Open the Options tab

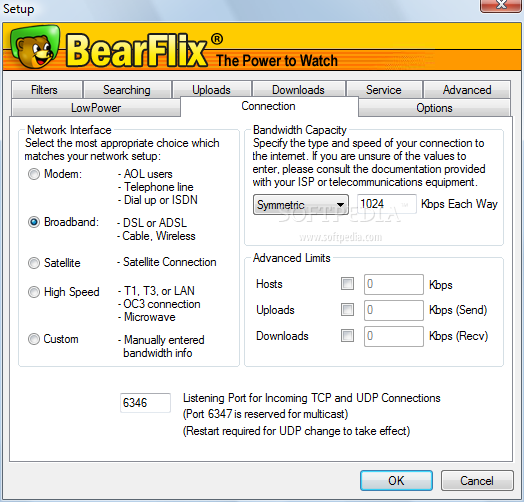[x=434, y=108]
